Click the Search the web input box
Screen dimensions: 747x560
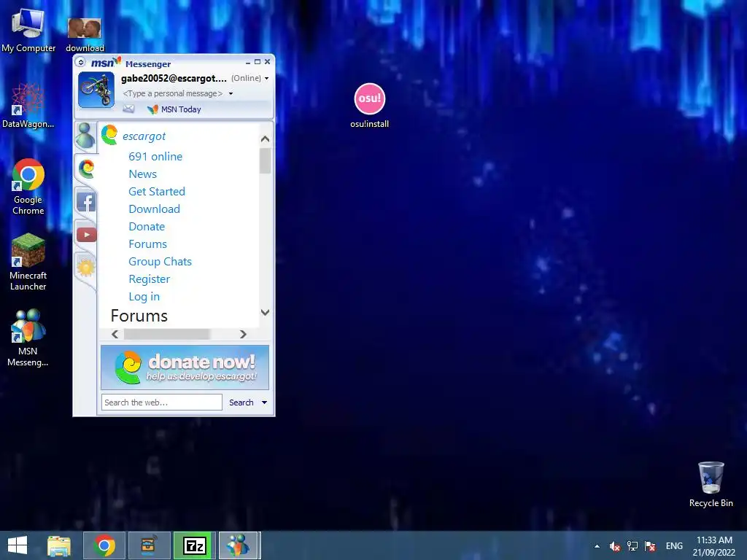(x=161, y=402)
